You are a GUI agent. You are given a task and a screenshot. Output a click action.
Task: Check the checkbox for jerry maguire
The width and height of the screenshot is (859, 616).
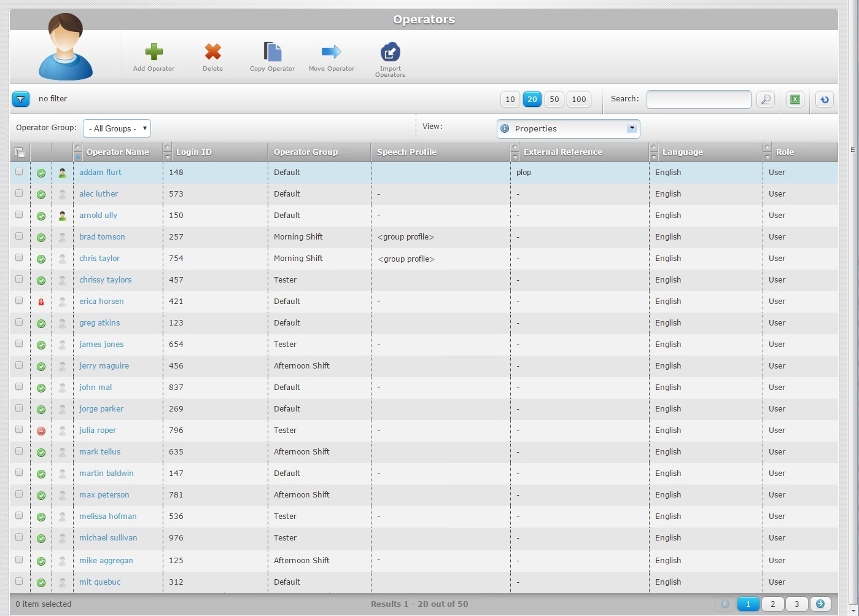point(19,365)
